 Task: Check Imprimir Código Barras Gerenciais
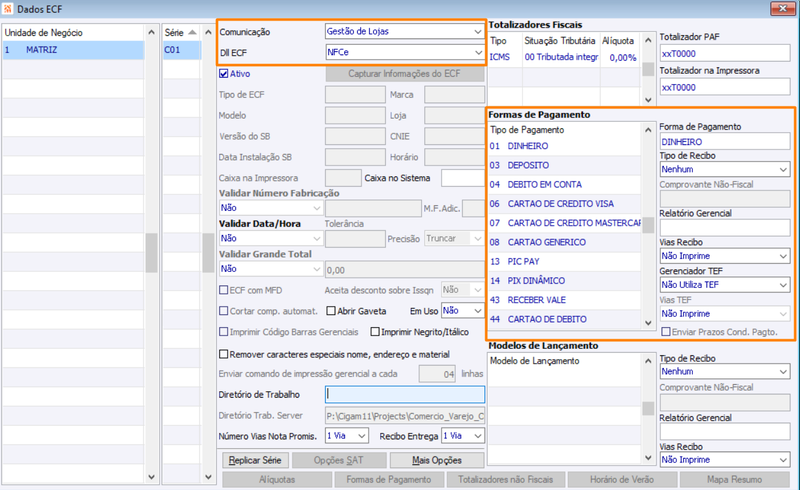[x=223, y=332]
